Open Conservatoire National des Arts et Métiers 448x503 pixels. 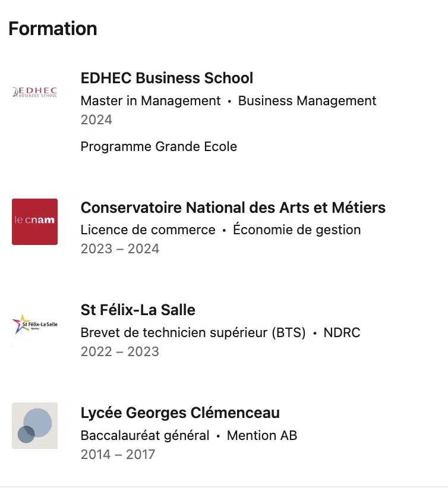(233, 208)
